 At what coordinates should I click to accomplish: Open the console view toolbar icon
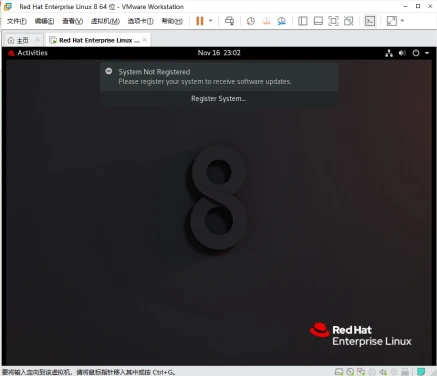click(x=370, y=21)
